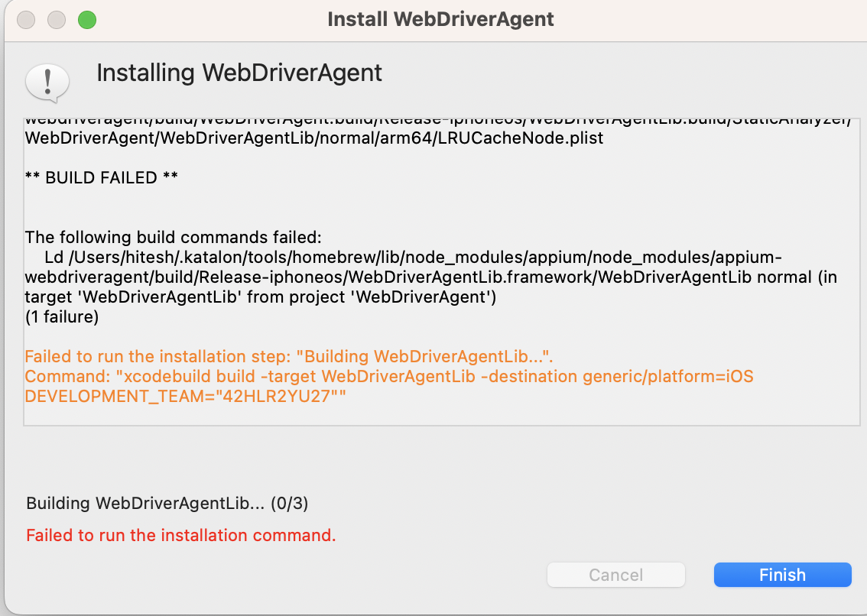Click the LRUCacheNode.plist path line
Image resolution: width=867 pixels, height=616 pixels.
(314, 138)
